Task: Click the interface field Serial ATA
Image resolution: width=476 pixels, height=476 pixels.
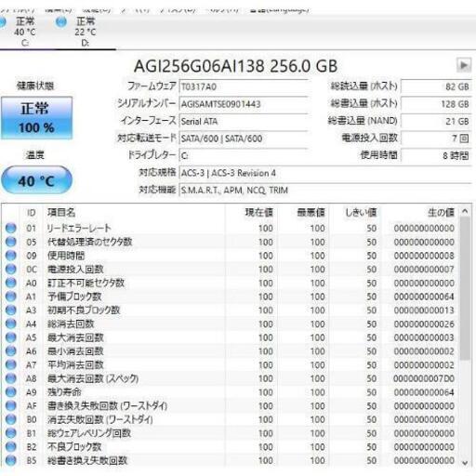Action: [244, 121]
